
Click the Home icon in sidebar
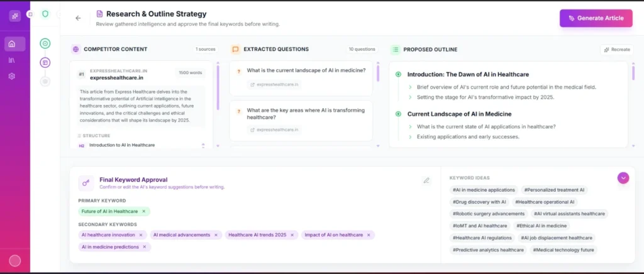[12, 44]
